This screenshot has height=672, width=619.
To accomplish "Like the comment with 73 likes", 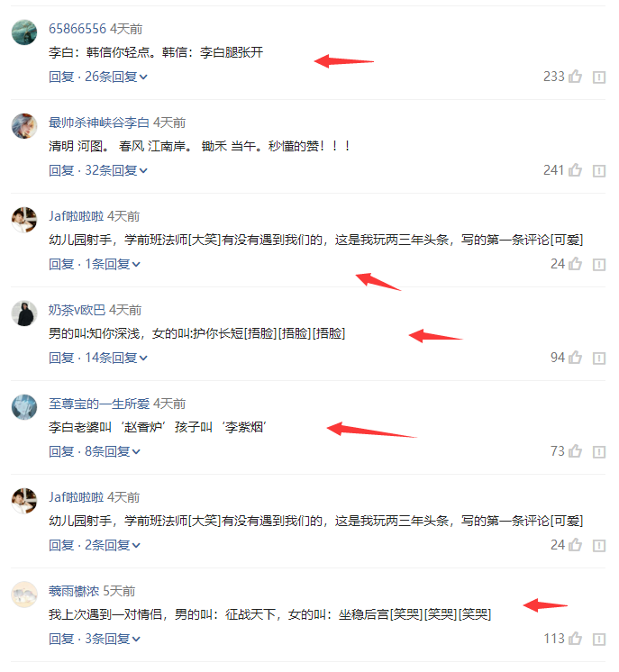I will (575, 451).
